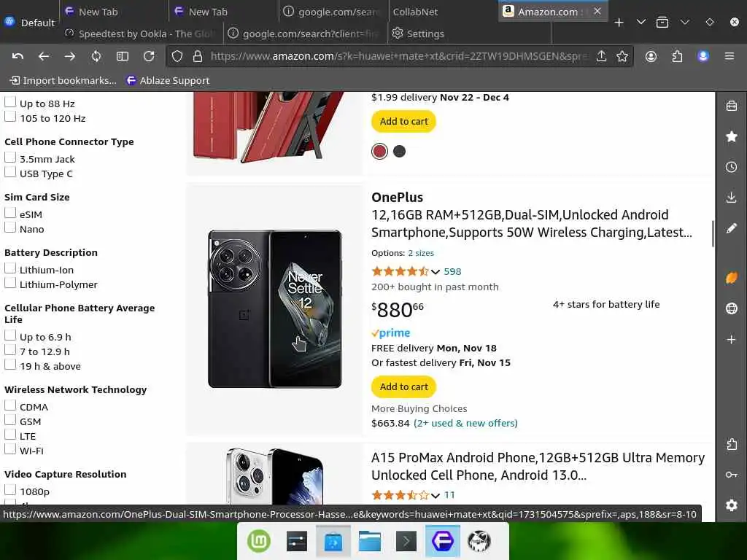Check the GSM network checkbox
The image size is (747, 560).
coord(10,420)
